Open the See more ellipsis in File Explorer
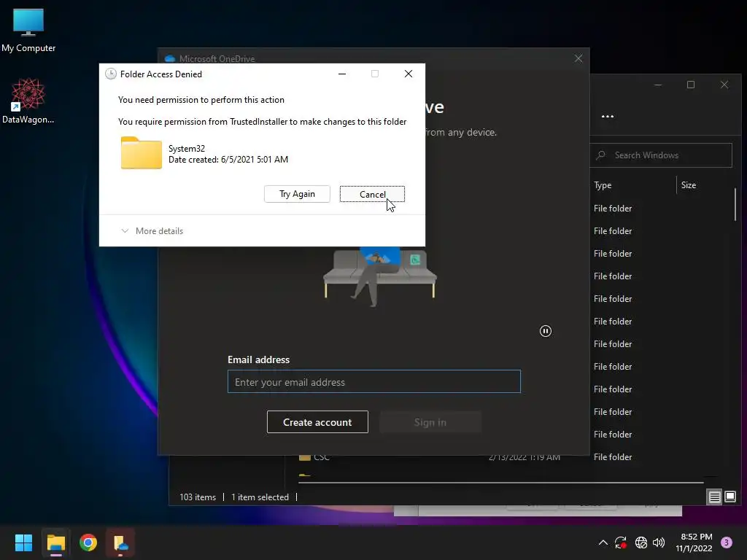Screen dimensions: 747x560 608,117
